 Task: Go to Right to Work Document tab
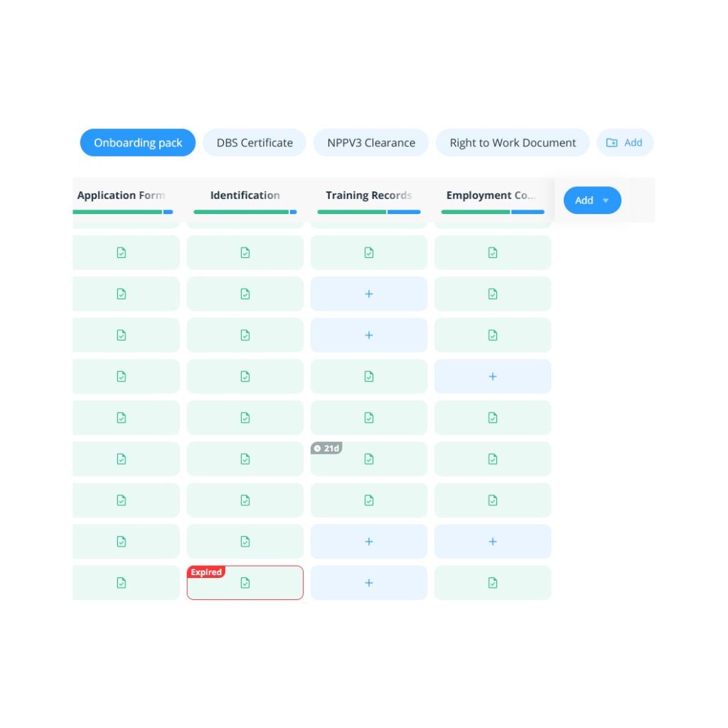pyautogui.click(x=513, y=143)
